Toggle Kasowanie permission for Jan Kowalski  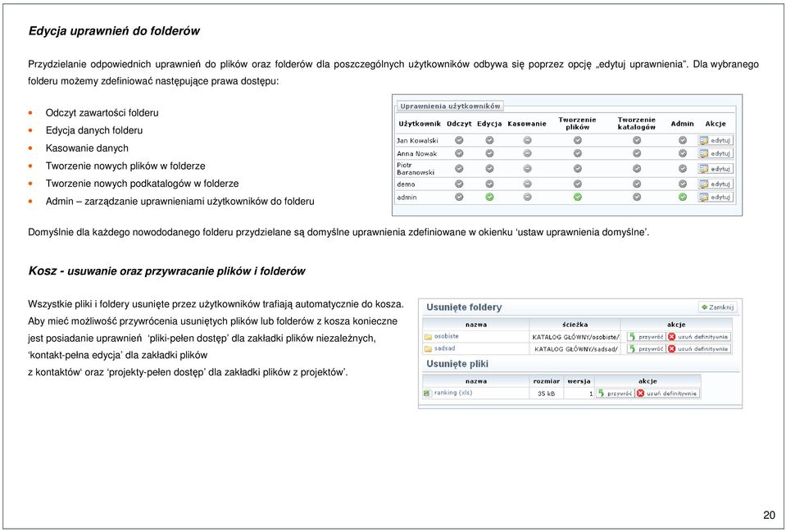click(x=527, y=140)
